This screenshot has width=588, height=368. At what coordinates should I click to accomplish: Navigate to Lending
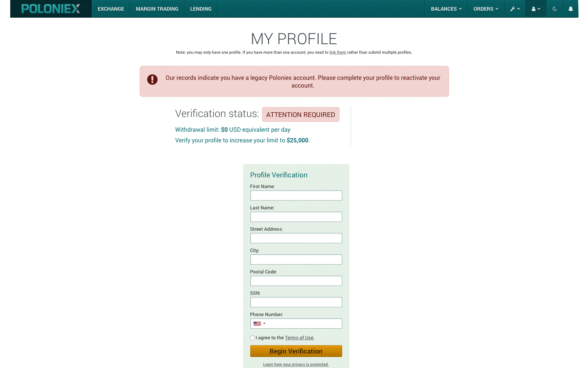[201, 9]
